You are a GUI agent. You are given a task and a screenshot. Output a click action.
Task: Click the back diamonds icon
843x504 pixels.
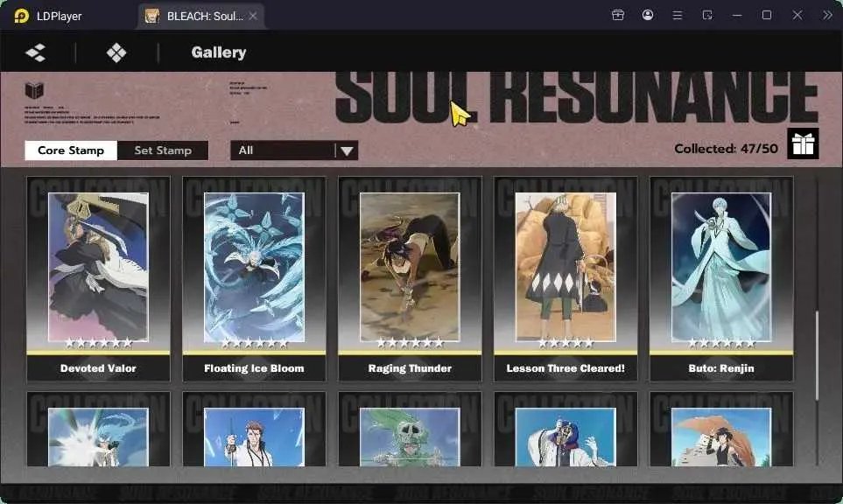(36, 52)
